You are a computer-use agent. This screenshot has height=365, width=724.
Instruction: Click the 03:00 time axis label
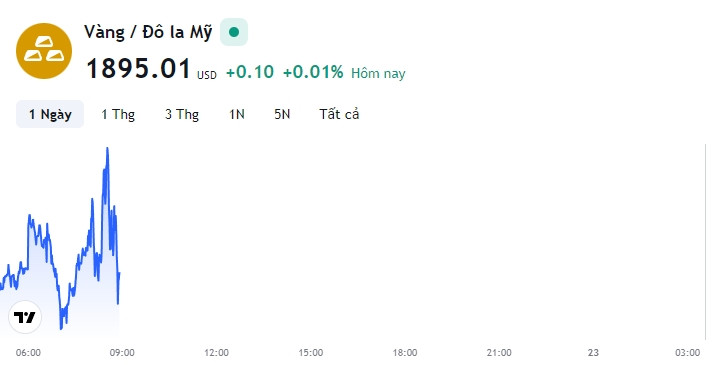[x=688, y=353]
